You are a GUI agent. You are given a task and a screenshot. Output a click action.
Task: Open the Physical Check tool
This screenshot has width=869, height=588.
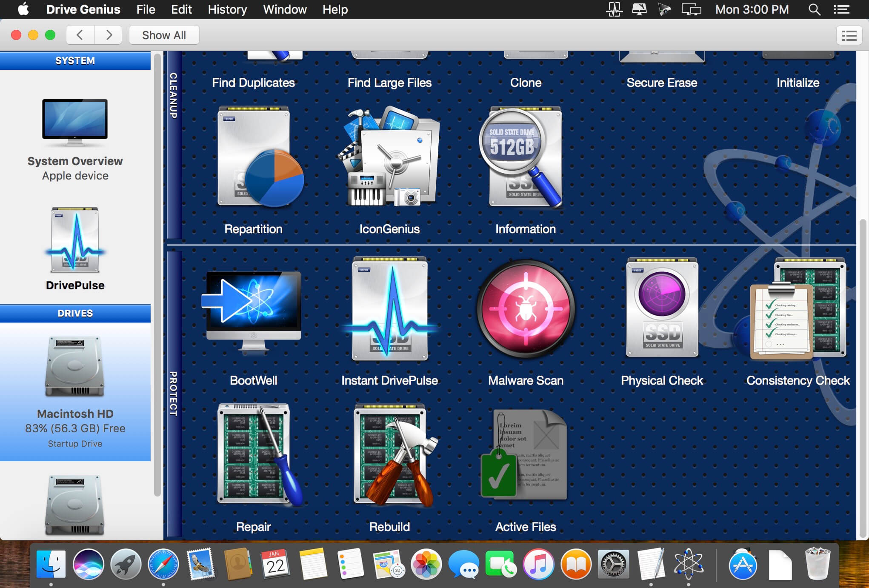click(x=662, y=322)
